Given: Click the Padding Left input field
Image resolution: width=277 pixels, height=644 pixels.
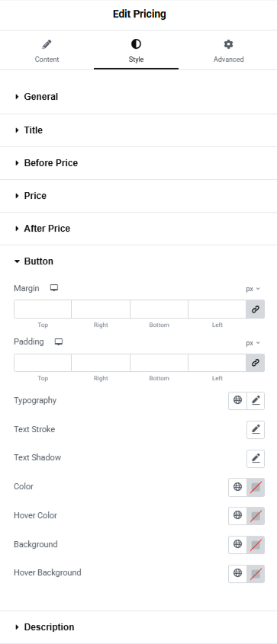Looking at the screenshot, I should pos(217,363).
